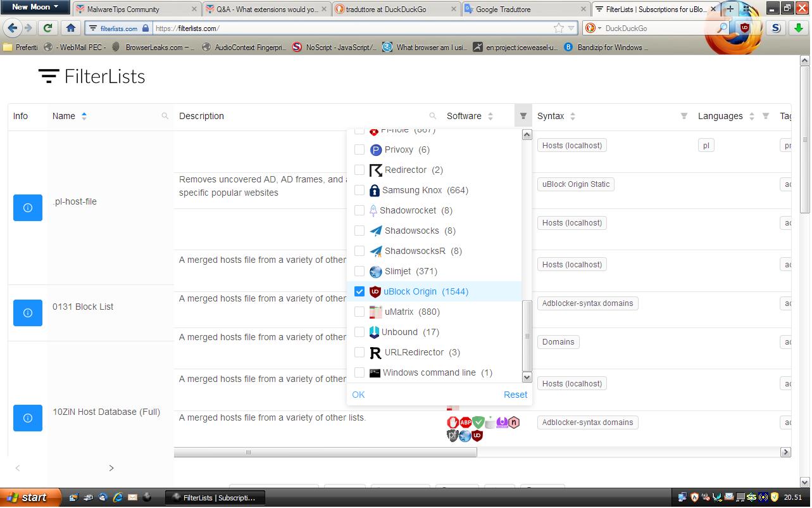Sort the table by Name
812x508 pixels.
[x=84, y=116]
